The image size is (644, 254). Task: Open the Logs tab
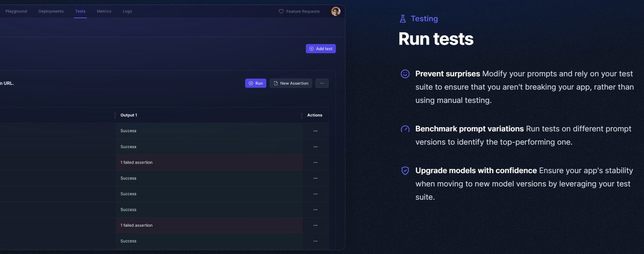click(127, 11)
